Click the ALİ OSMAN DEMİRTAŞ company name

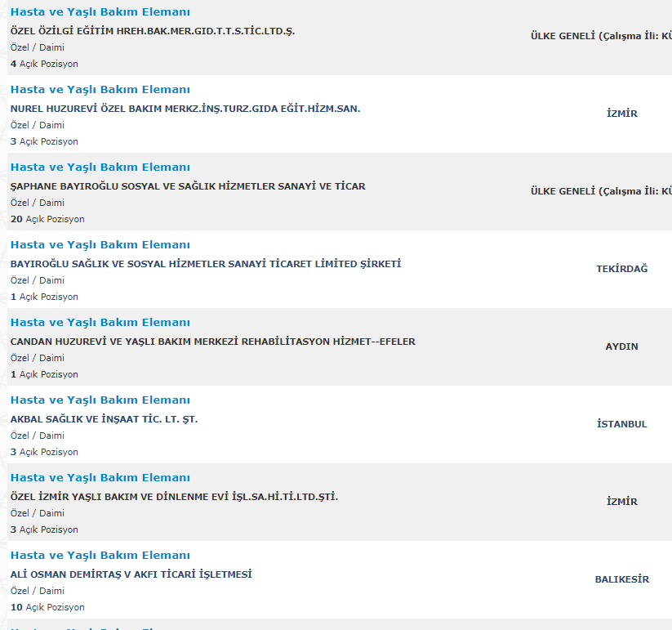click(x=131, y=574)
